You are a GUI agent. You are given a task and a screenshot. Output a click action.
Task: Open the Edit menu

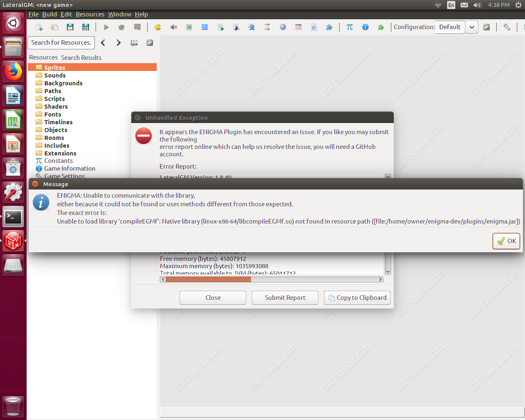[66, 14]
